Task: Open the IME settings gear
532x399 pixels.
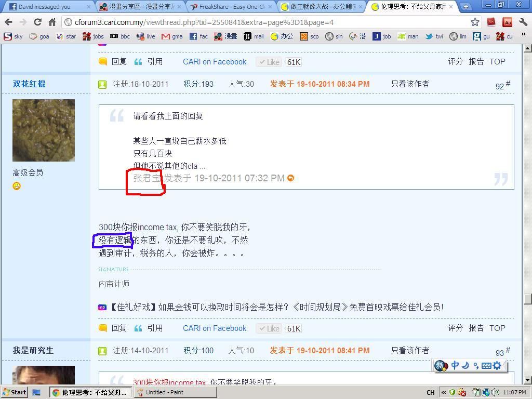Action: coord(497,366)
